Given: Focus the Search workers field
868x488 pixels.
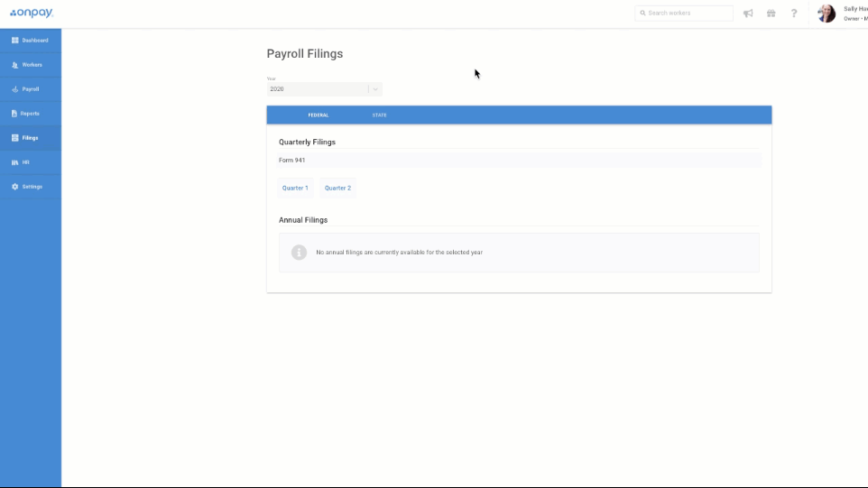Looking at the screenshot, I should click(x=684, y=13).
